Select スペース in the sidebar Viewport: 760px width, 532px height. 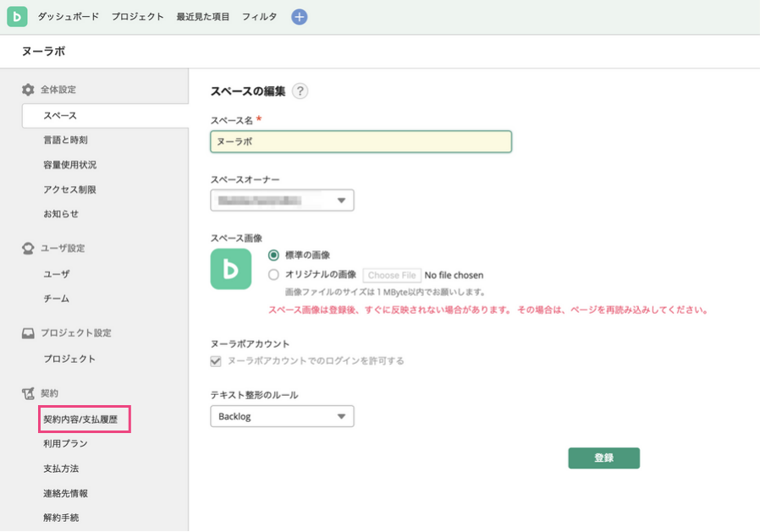pyautogui.click(x=105, y=116)
